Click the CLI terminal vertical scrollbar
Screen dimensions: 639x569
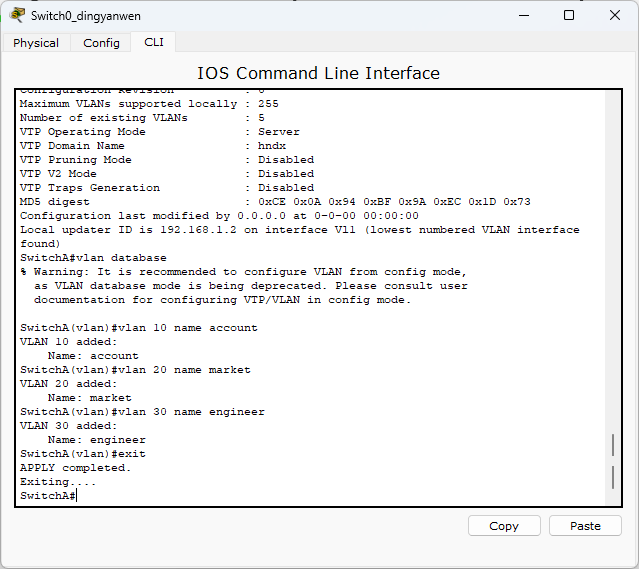click(613, 298)
